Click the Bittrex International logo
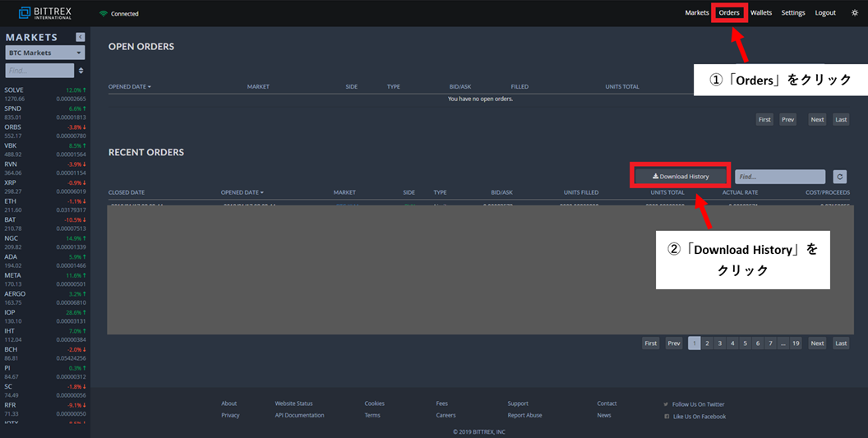 click(45, 12)
